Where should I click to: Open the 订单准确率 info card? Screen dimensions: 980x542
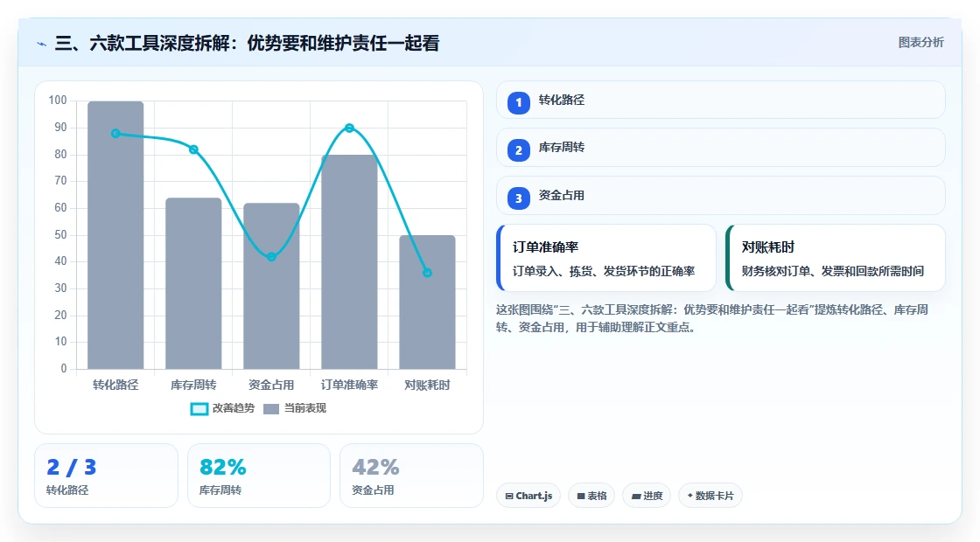(606, 258)
